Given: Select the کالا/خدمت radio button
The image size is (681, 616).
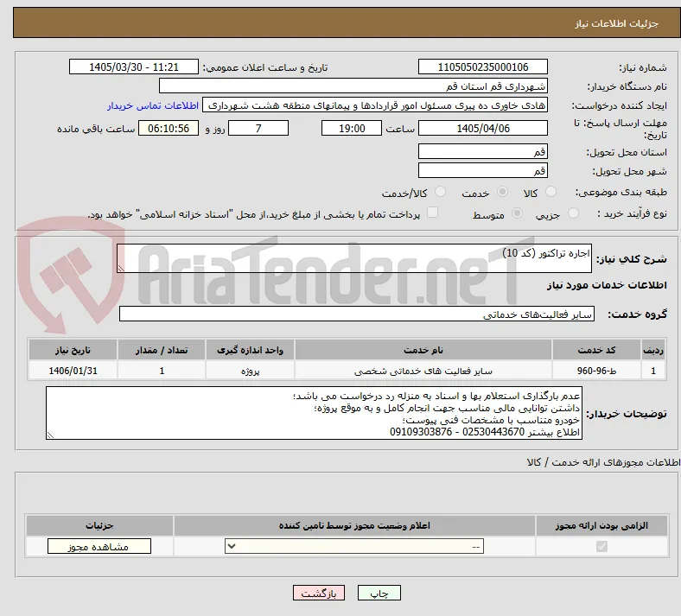Looking at the screenshot, I should 441,192.
